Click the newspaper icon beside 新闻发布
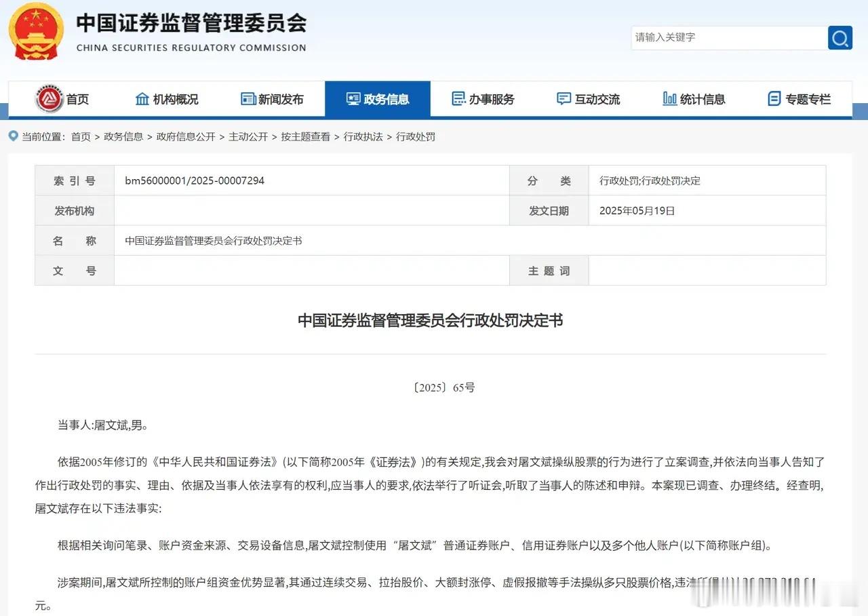 (x=248, y=99)
